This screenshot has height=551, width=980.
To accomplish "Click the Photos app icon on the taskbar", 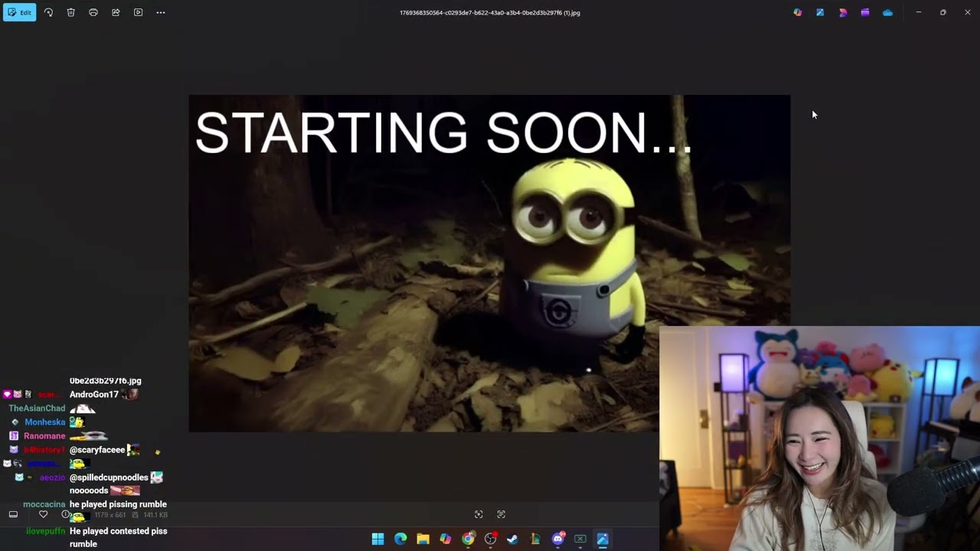I will coord(603,539).
